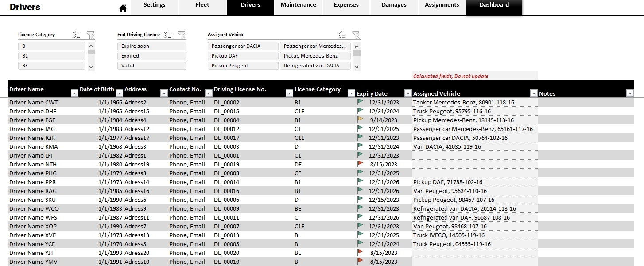Click red flag for Driver Name YJT
Screen dimensions: 644x266
[360, 252]
